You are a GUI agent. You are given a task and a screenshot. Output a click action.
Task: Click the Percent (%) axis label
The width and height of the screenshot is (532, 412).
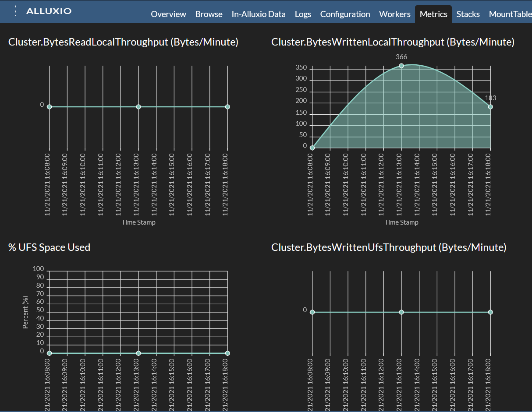pos(25,312)
